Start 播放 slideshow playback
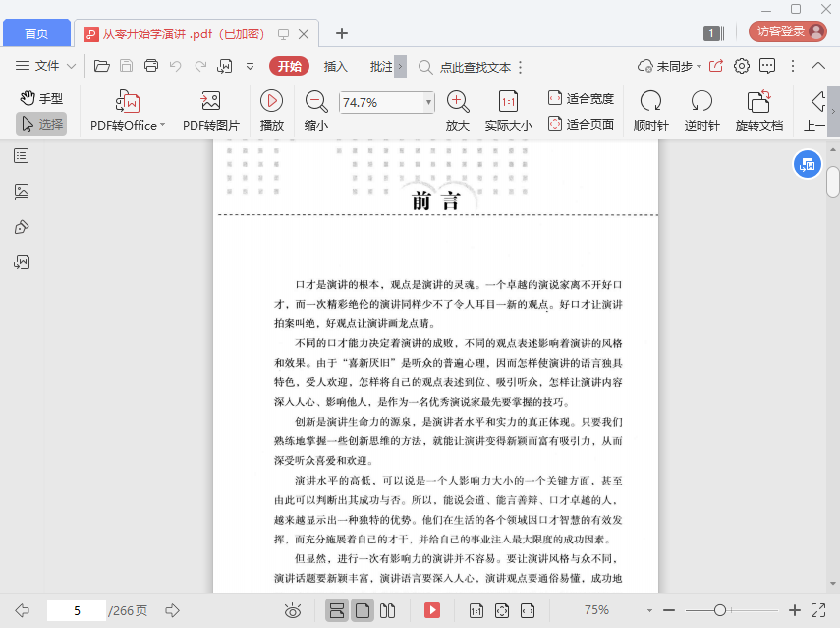The width and height of the screenshot is (840, 628). click(271, 111)
